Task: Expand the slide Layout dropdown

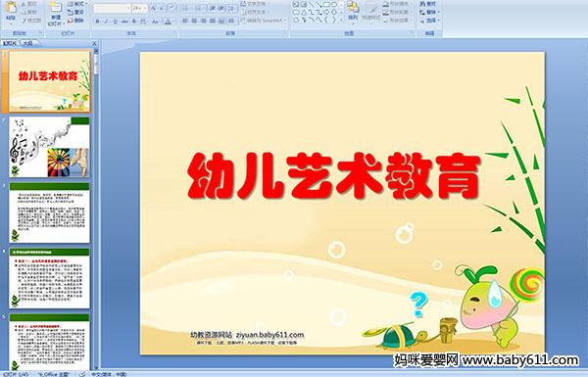Action: click(76, 4)
